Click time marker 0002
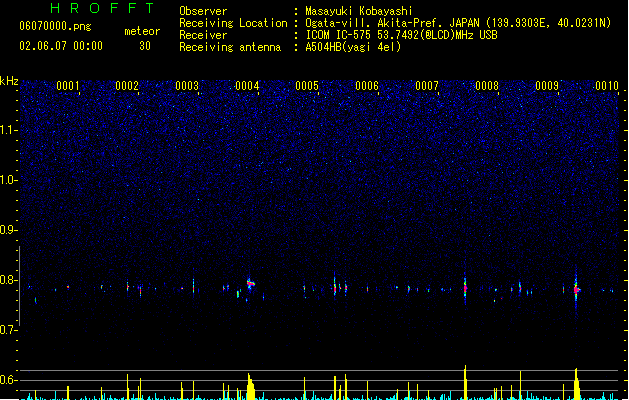The width and height of the screenshot is (629, 400). tap(127, 86)
